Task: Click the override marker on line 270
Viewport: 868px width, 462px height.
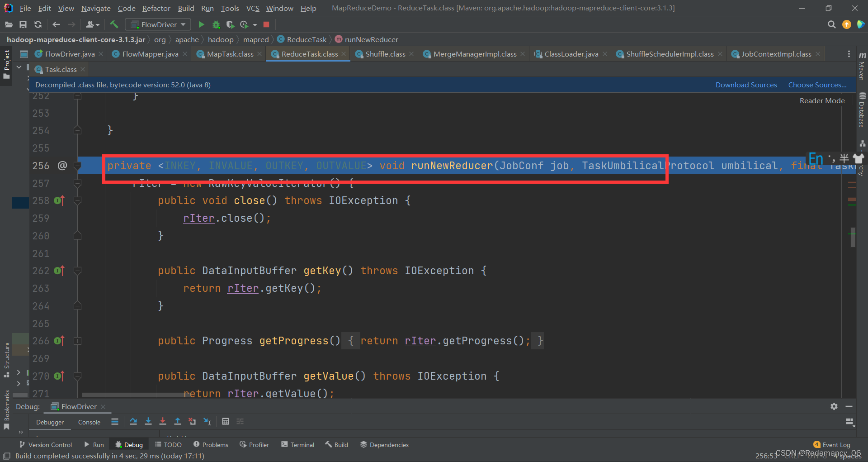Action: tap(59, 376)
